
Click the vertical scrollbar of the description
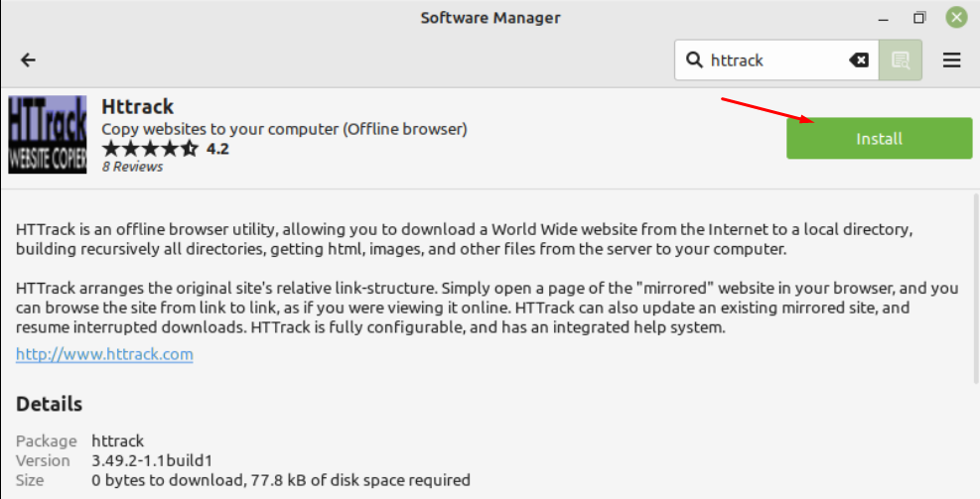[976, 288]
